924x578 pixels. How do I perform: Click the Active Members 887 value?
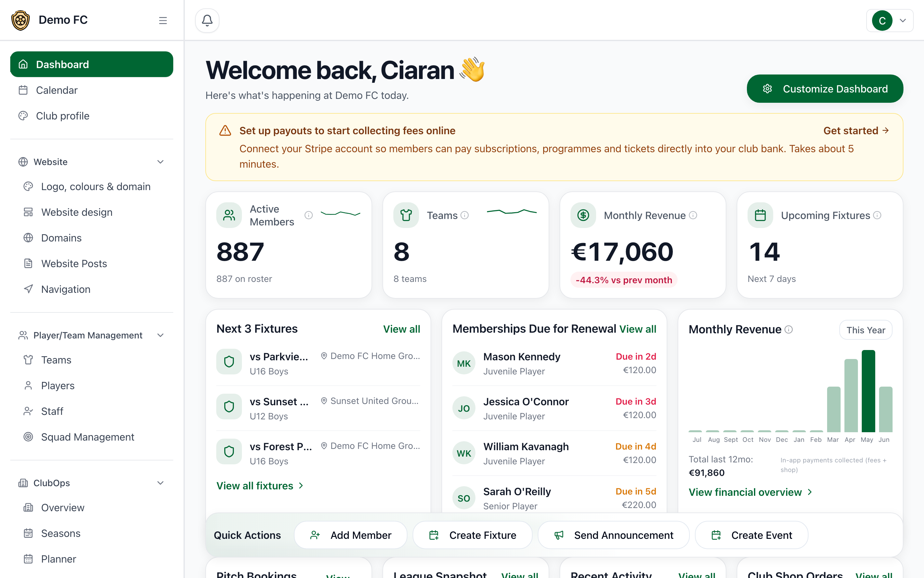click(240, 251)
